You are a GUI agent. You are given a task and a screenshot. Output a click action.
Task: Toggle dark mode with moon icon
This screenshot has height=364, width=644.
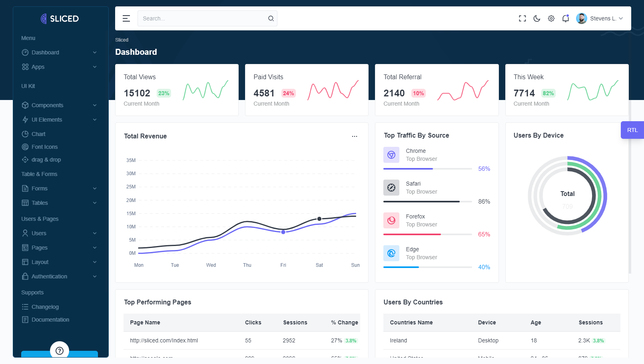[x=536, y=18]
